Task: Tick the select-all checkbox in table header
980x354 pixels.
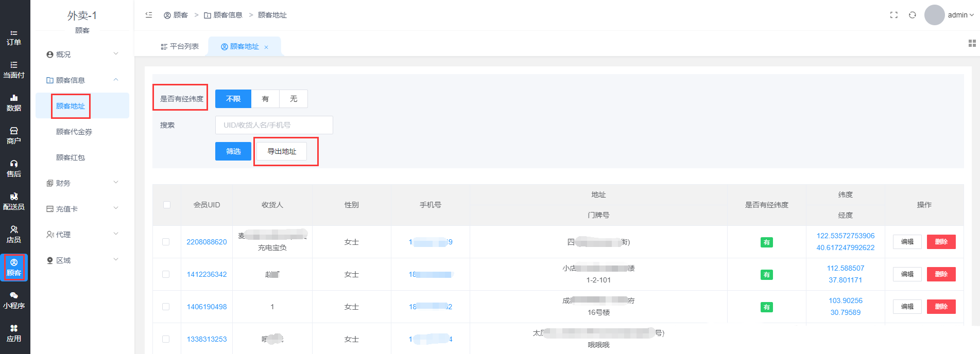Action: click(x=167, y=205)
